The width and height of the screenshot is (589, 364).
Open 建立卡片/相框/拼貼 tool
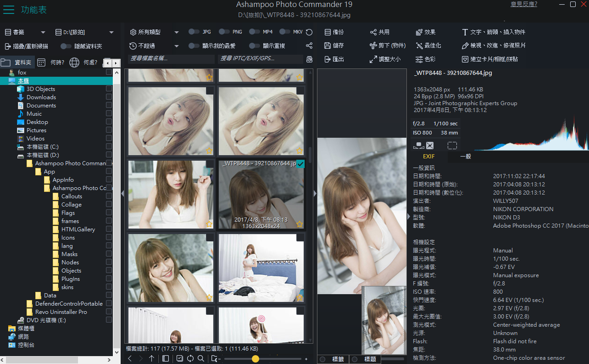(x=490, y=59)
